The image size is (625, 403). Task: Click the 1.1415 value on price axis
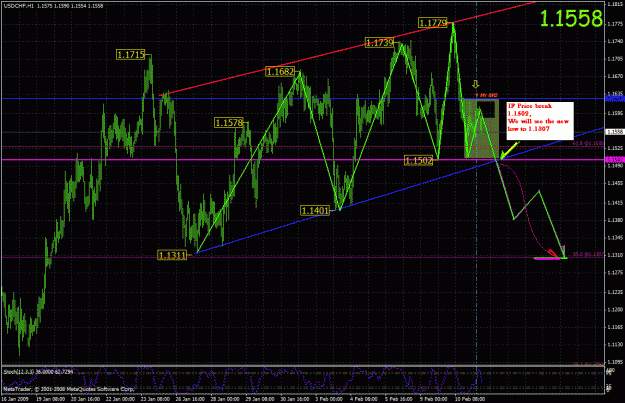pos(615,203)
